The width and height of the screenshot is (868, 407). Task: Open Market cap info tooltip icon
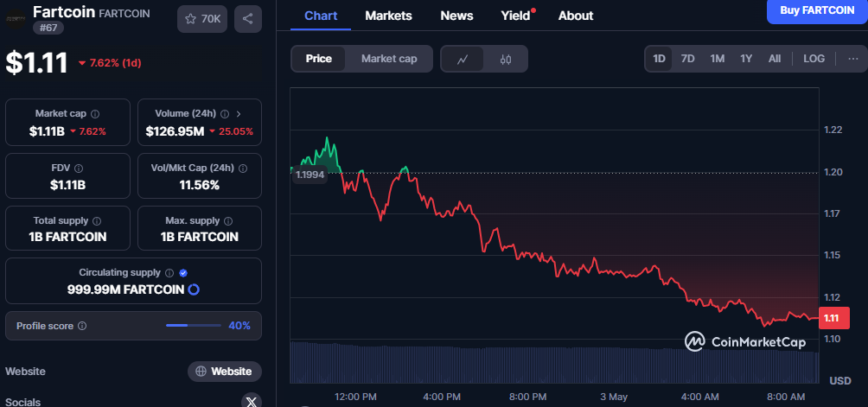click(x=95, y=114)
